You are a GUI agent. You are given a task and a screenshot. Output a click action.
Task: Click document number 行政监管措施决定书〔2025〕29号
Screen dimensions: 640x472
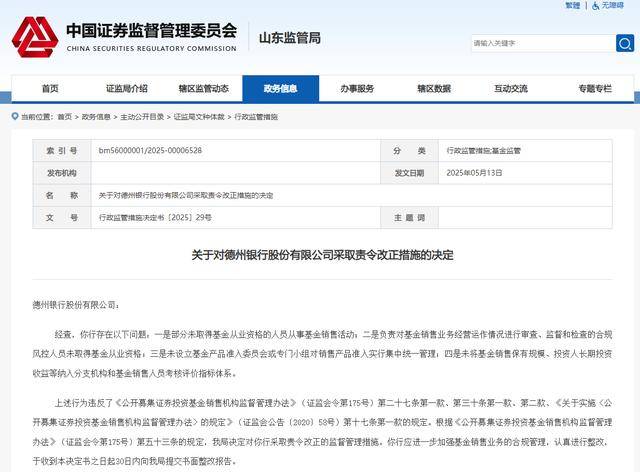click(x=156, y=218)
